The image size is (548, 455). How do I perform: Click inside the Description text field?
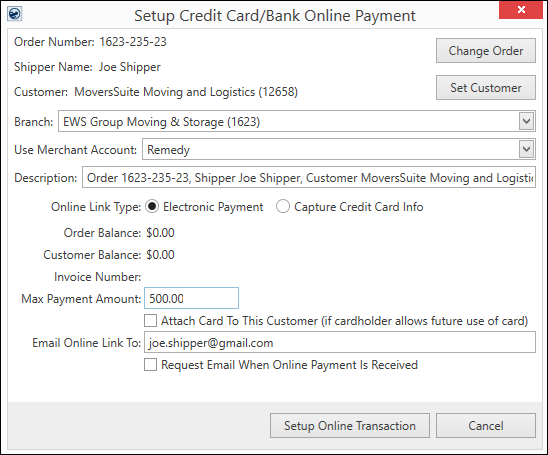pyautogui.click(x=309, y=178)
